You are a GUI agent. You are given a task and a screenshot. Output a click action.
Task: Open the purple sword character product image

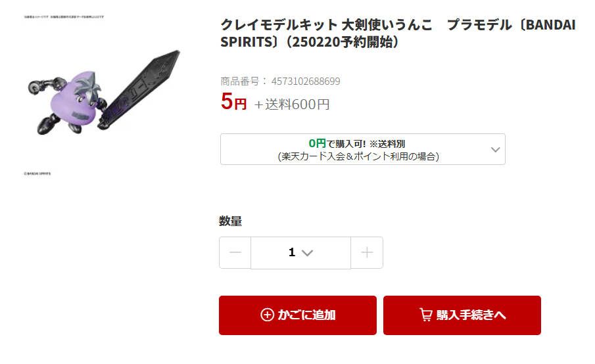pos(103,95)
